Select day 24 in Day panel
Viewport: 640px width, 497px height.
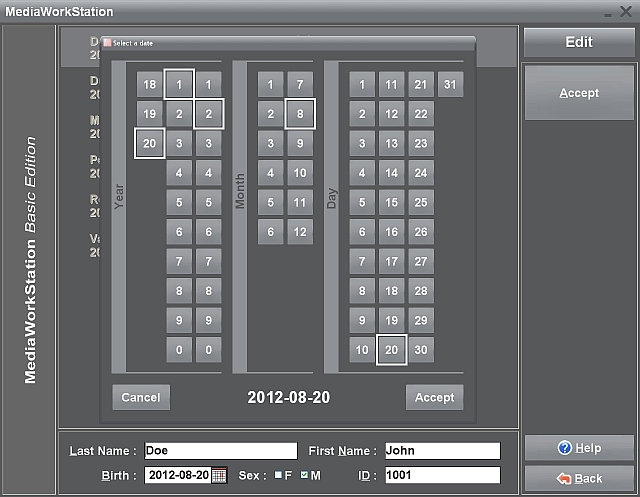(421, 173)
